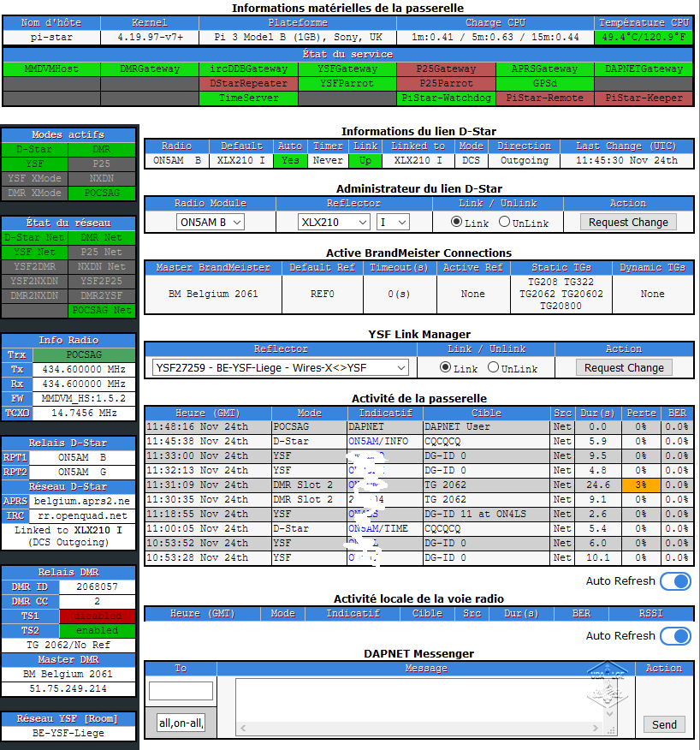
Task: Select the YSF UnLink radio button
Action: click(493, 367)
